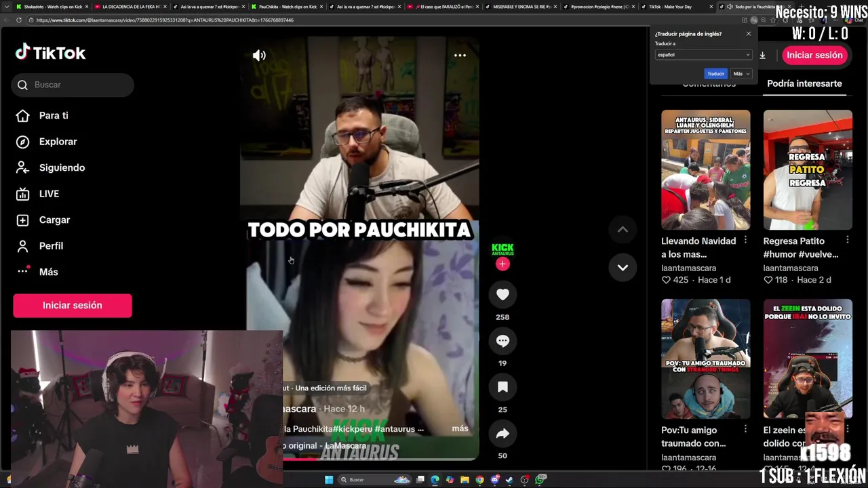Switch to Podría interesarte tab
Screen dimensions: 868x488
(x=804, y=83)
